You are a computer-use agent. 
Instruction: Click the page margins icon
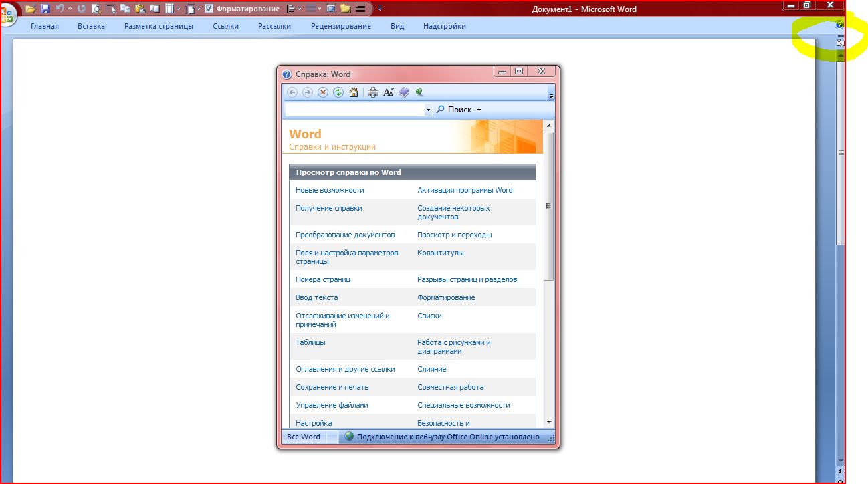[x=189, y=9]
